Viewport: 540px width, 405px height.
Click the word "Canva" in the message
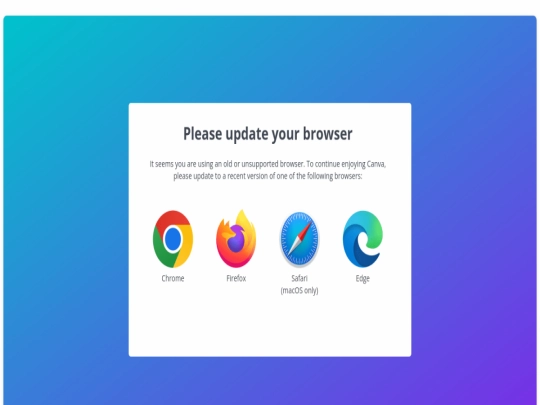[375, 164]
